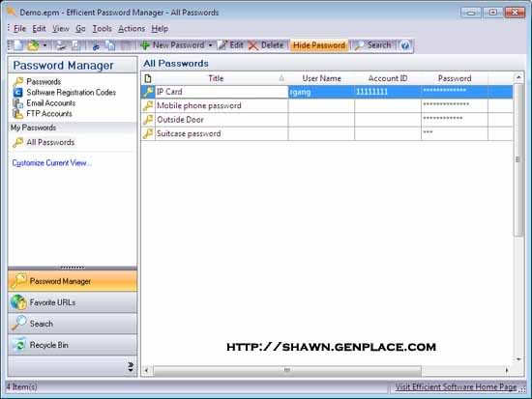532x399 pixels.
Task: Toggle the Hide Password button
Action: [319, 45]
